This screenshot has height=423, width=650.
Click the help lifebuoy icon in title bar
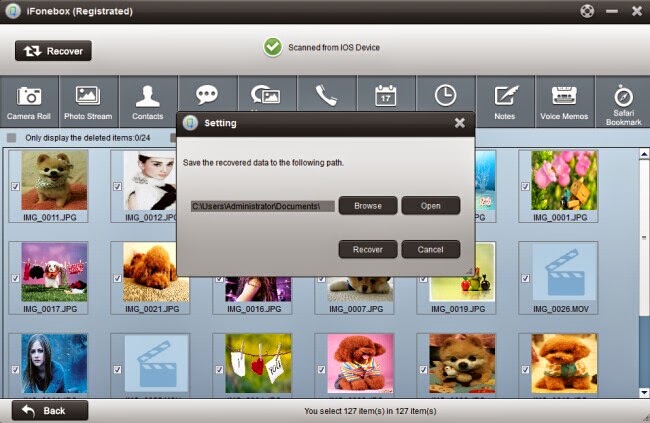click(587, 11)
